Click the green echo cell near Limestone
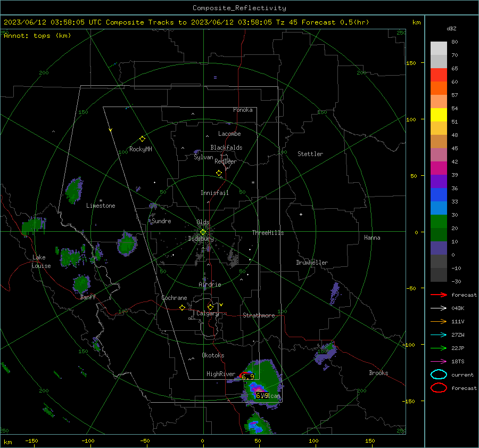This screenshot has height=448, width=479. click(73, 190)
